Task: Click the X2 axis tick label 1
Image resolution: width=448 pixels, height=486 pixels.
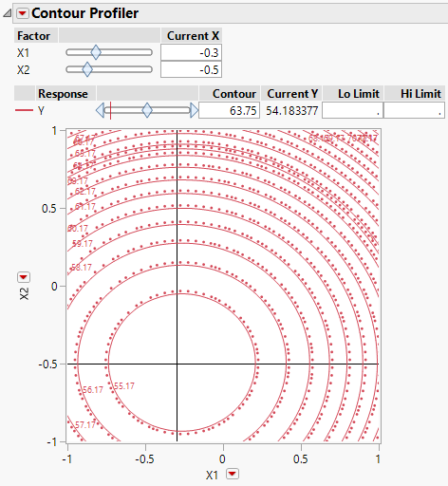Action: point(54,130)
